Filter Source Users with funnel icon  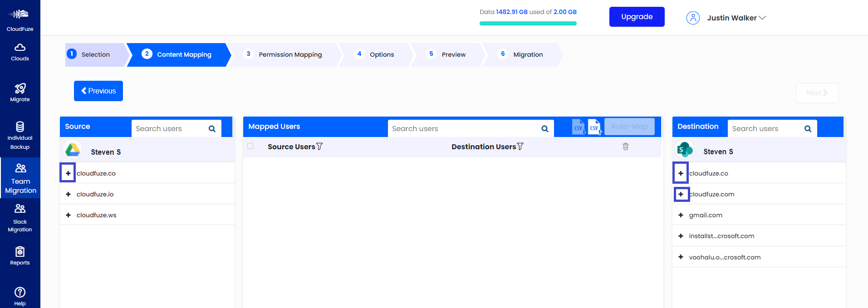pyautogui.click(x=319, y=147)
